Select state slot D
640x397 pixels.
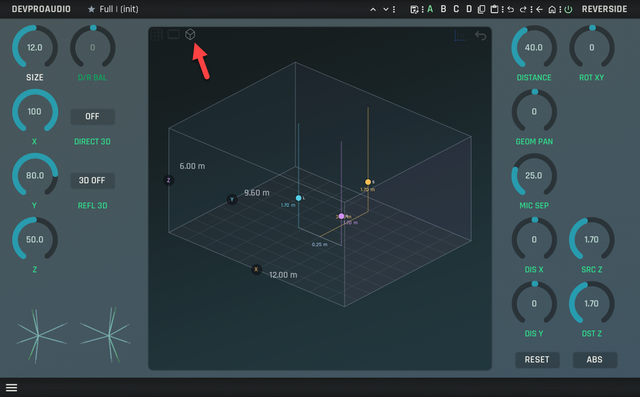[x=469, y=9]
